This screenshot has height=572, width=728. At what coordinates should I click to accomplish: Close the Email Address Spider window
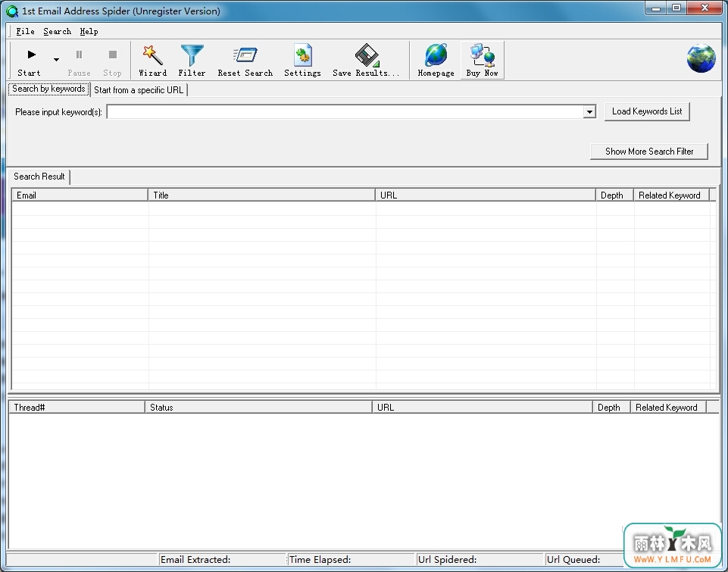point(705,8)
